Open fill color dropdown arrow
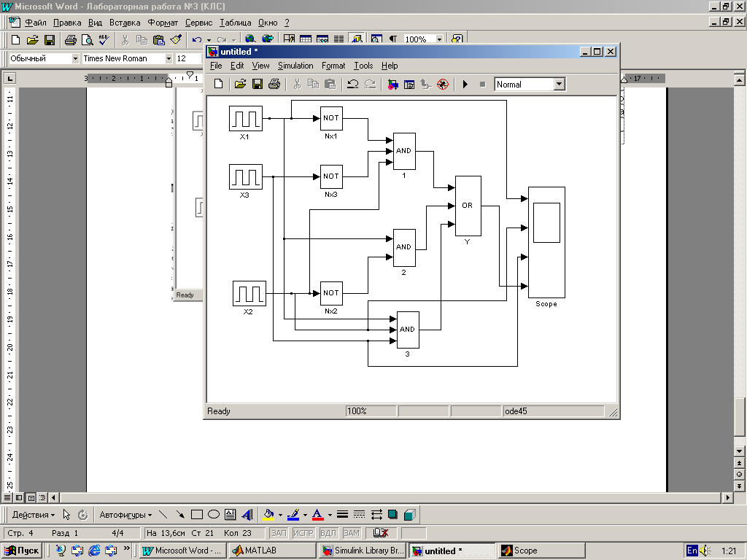 click(280, 515)
